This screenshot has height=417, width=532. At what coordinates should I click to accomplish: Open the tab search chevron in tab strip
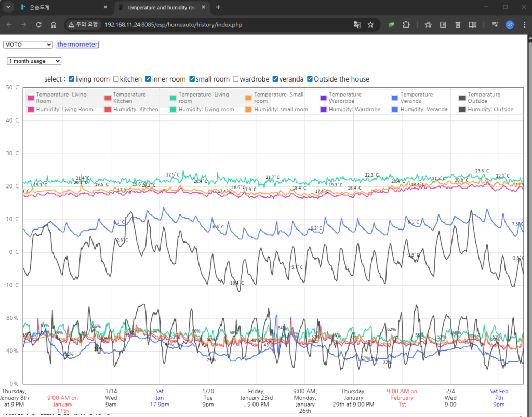(x=8, y=7)
